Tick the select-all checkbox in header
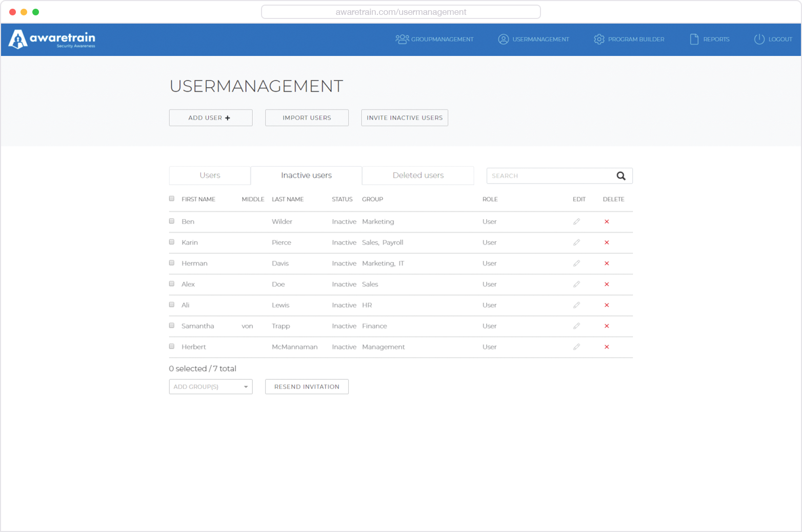 pos(172,199)
